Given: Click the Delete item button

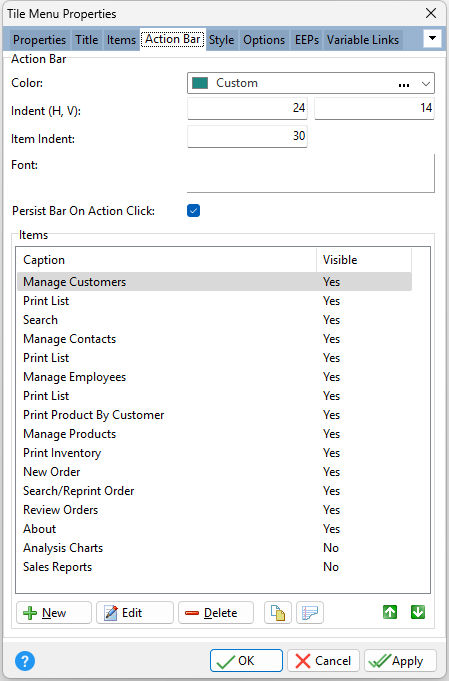Looking at the screenshot, I should pos(216,612).
